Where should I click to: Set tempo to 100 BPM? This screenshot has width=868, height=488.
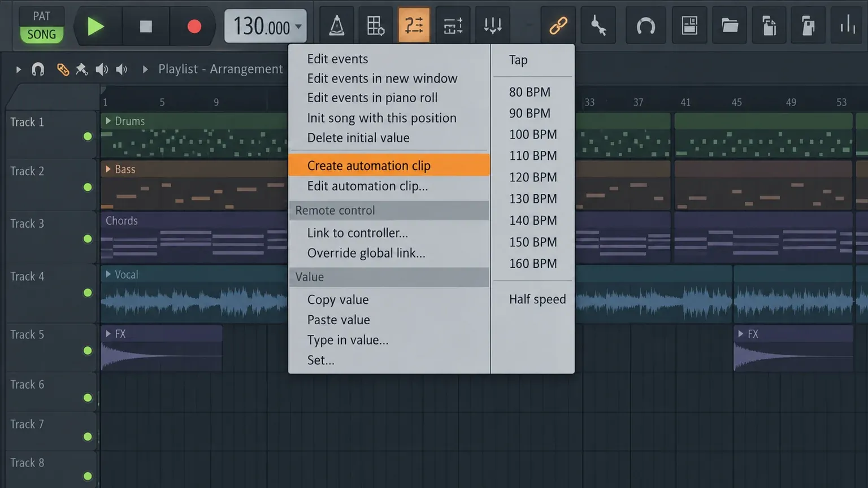(532, 134)
